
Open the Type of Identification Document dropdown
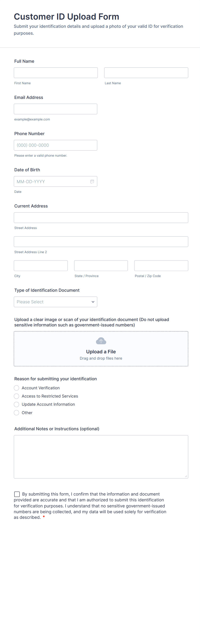point(55,302)
